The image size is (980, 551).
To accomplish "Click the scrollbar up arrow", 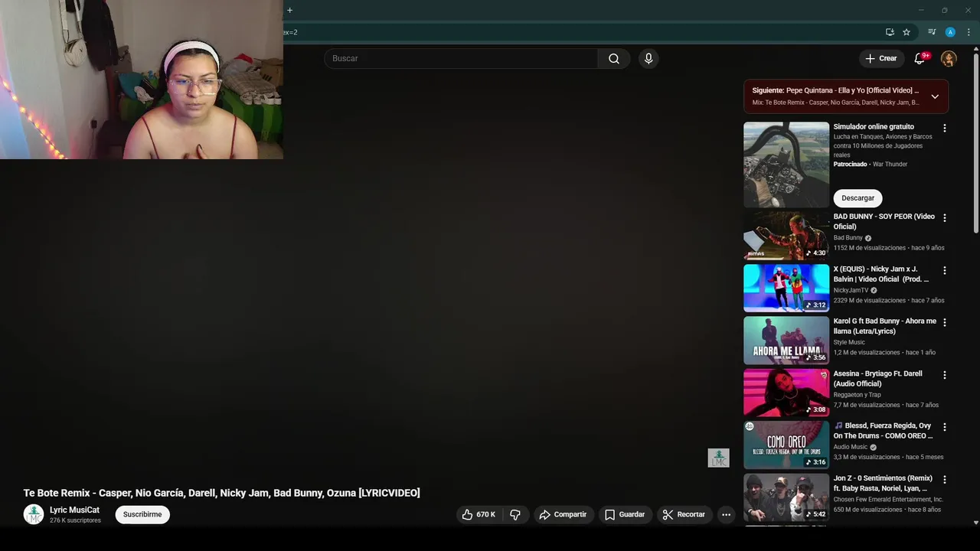I will (x=975, y=48).
